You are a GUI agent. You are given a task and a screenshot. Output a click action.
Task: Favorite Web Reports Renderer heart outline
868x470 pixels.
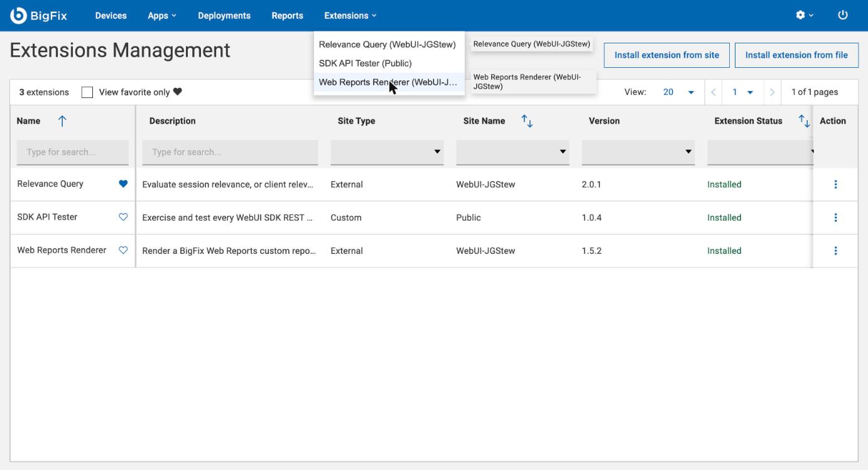pos(123,250)
